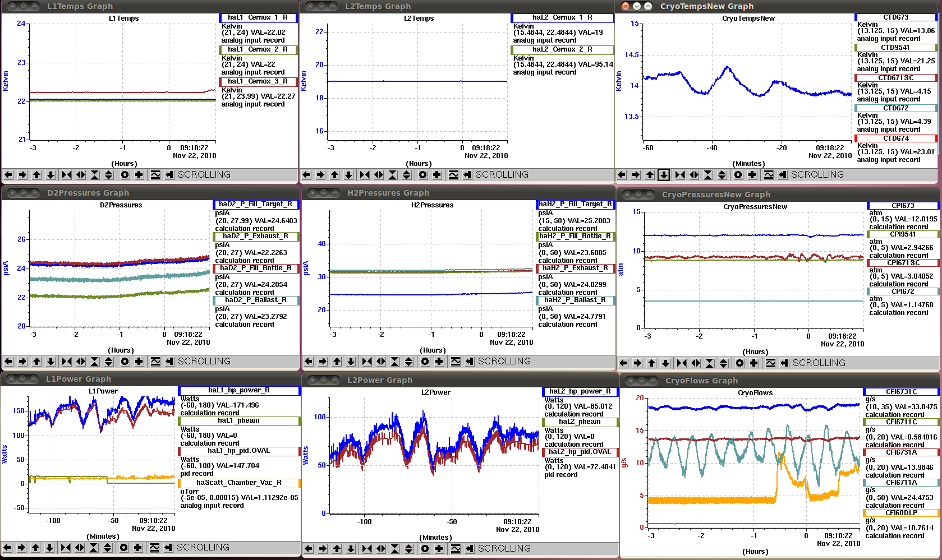Select haL1_Cernox_3_R legend entry
Screen dimensions: 942x560
258,82
